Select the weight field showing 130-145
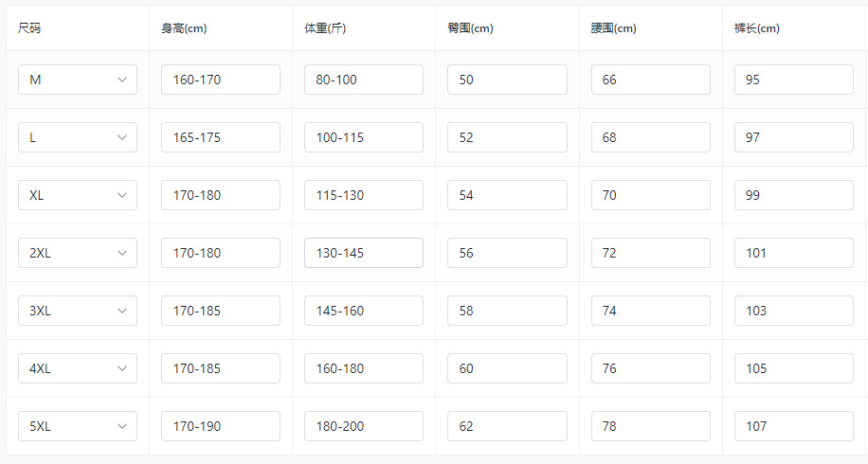 364,253
